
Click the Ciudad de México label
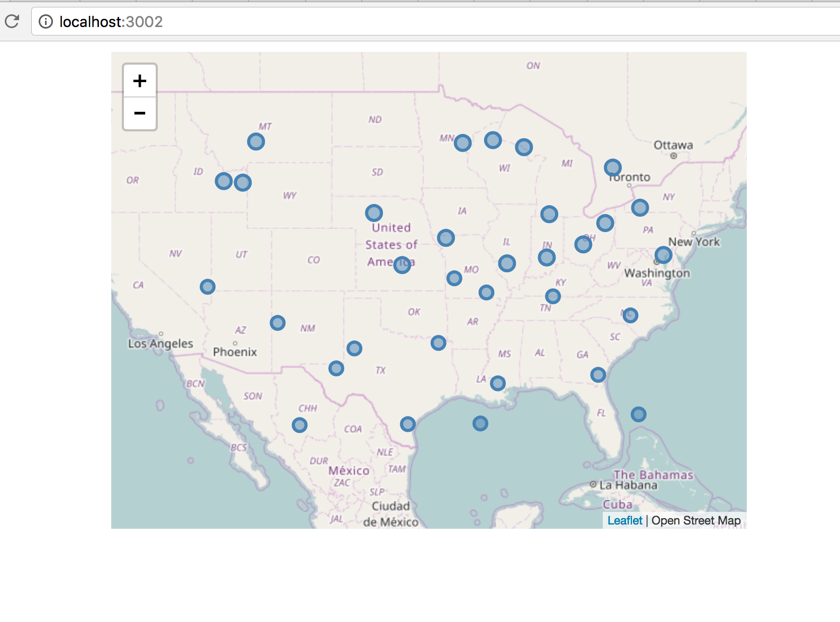(x=391, y=514)
